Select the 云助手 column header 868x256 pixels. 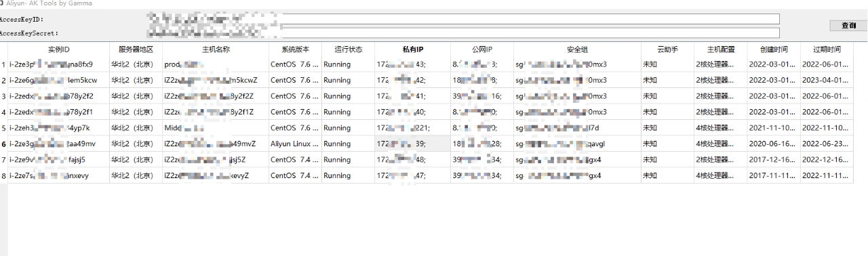coord(667,49)
